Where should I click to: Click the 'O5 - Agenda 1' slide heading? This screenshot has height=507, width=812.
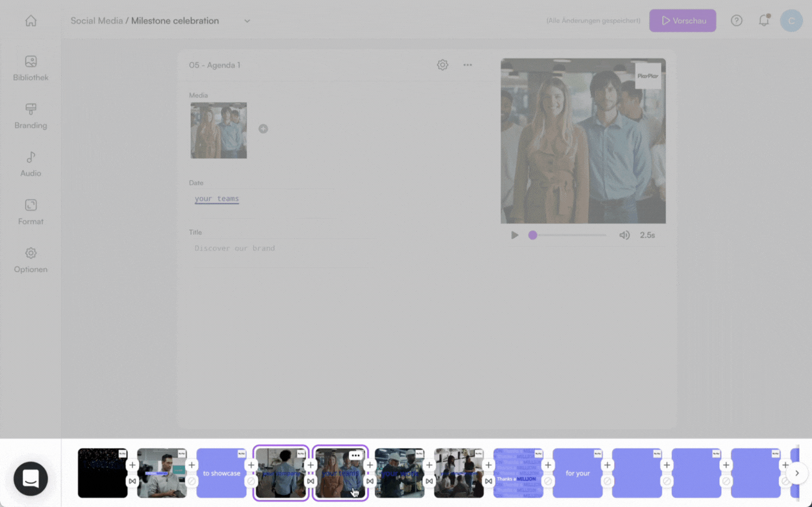(x=215, y=65)
